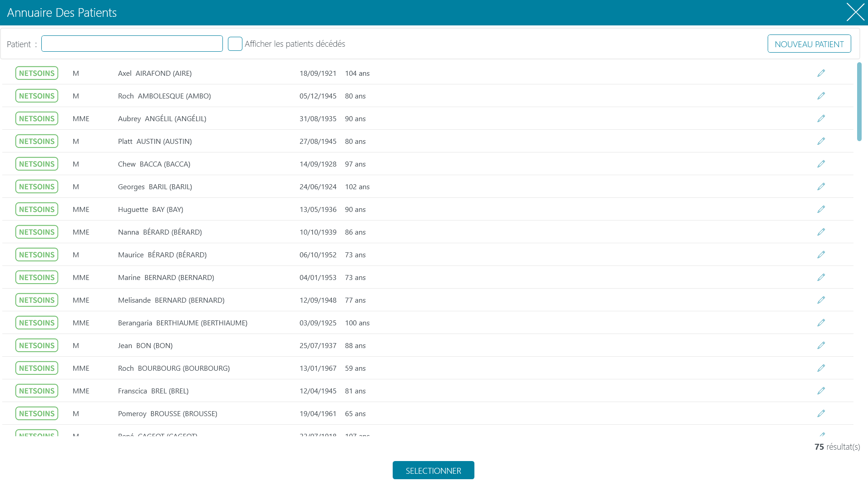Click pencil icon for Huguette BAY
Image resolution: width=868 pixels, height=486 pixels.
point(821,209)
